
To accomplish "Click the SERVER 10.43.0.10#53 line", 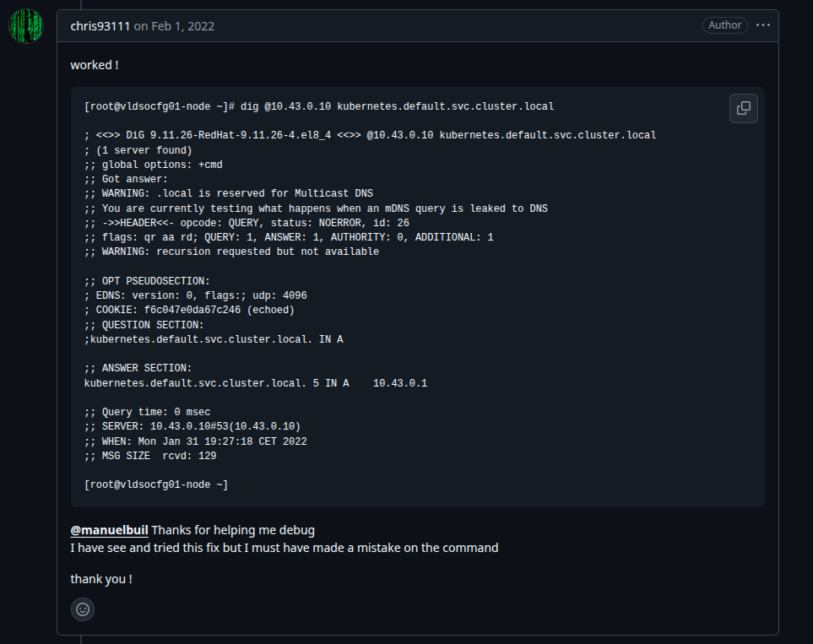I will [192, 426].
